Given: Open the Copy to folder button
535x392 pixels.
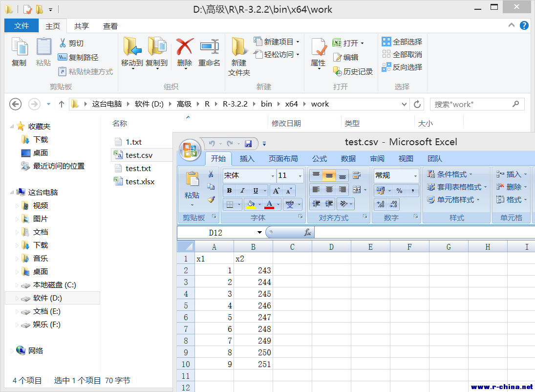Looking at the screenshot, I should (x=157, y=52).
